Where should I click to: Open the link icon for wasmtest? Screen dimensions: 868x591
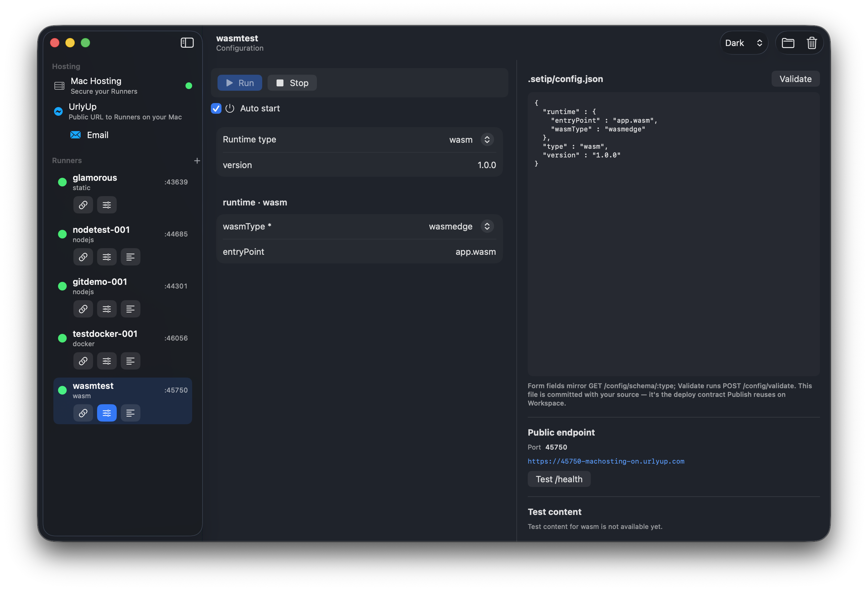[x=83, y=413]
